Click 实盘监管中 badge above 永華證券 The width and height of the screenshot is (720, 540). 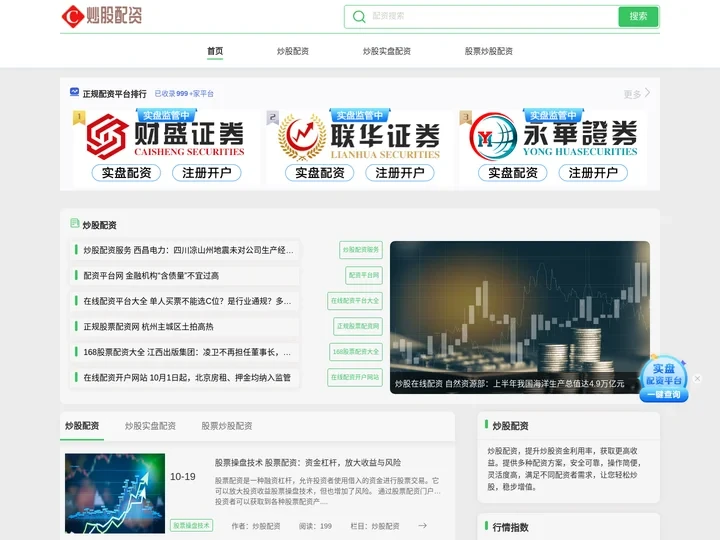(x=553, y=115)
